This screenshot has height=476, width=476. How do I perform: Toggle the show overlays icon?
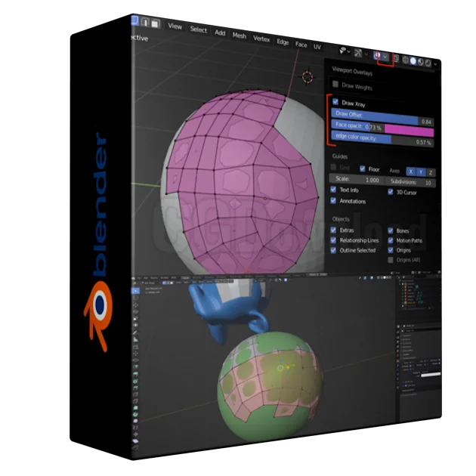point(377,55)
